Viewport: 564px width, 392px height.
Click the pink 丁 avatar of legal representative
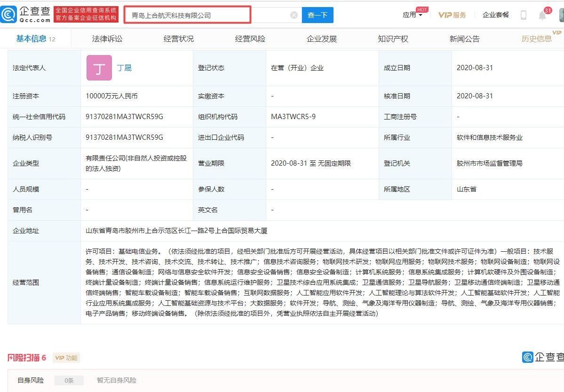point(99,68)
